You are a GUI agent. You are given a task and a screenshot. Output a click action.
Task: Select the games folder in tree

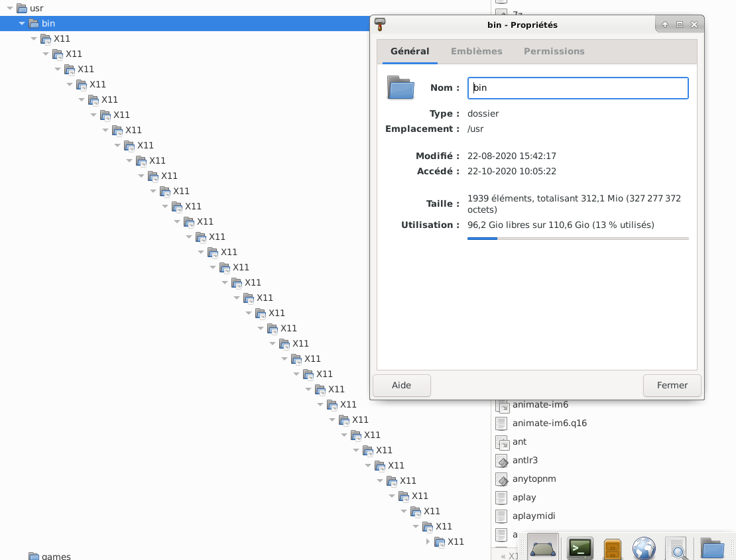[56, 556]
